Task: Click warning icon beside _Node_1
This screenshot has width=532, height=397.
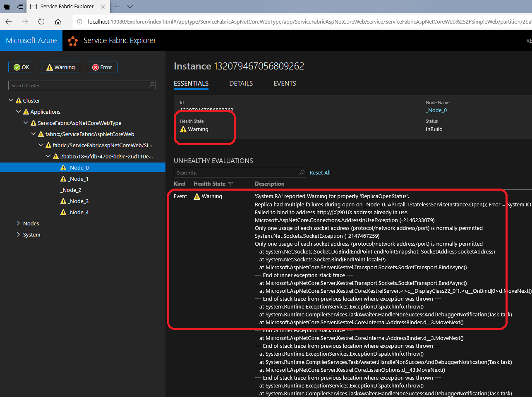Action: 63,179
